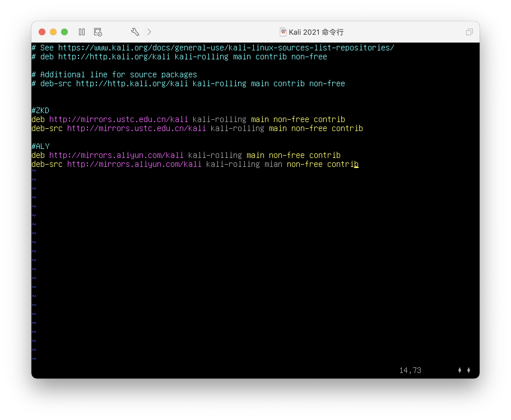Image resolution: width=511 pixels, height=420 pixels.
Task: Click 'kali-rolling' in the deb ustc line
Action: [220, 120]
